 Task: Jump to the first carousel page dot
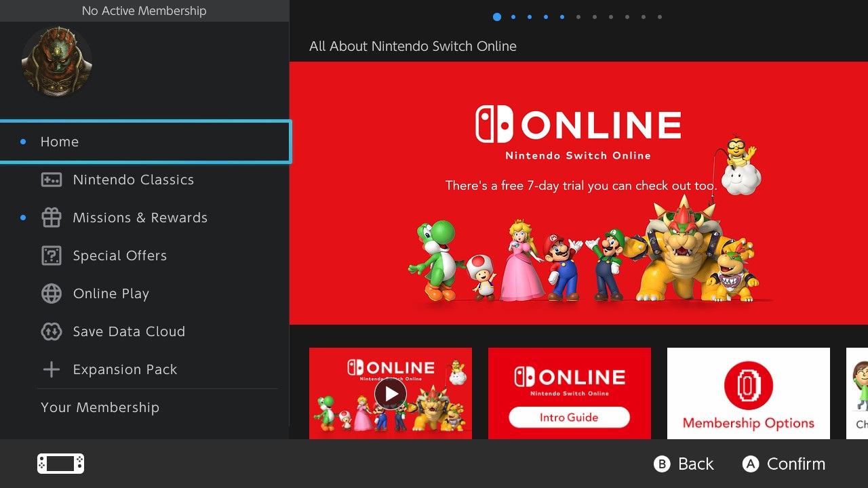pyautogui.click(x=497, y=17)
